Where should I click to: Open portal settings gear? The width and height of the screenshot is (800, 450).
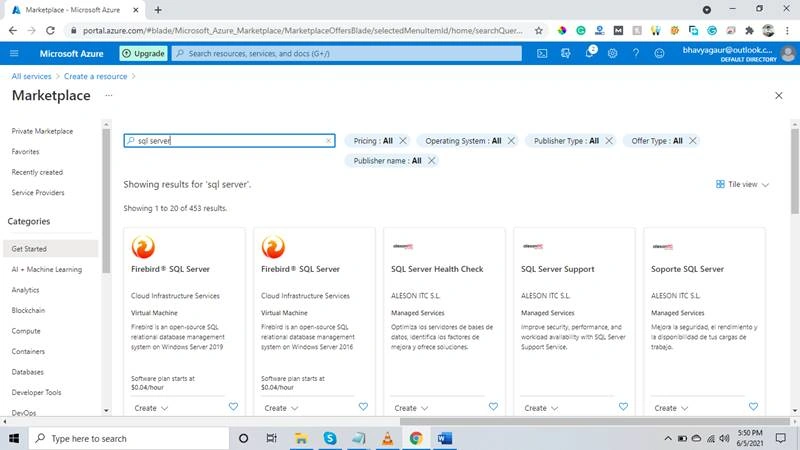[x=612, y=53]
